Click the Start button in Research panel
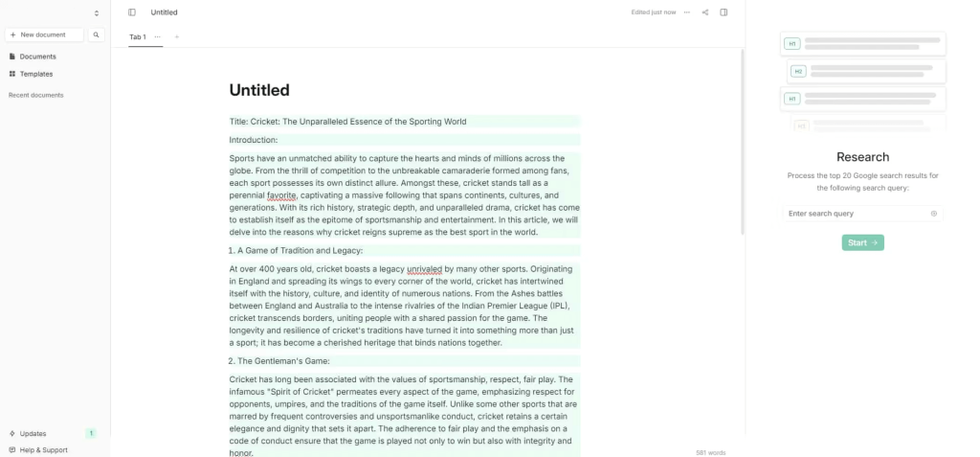Image resolution: width=980 pixels, height=457 pixels. click(x=862, y=243)
